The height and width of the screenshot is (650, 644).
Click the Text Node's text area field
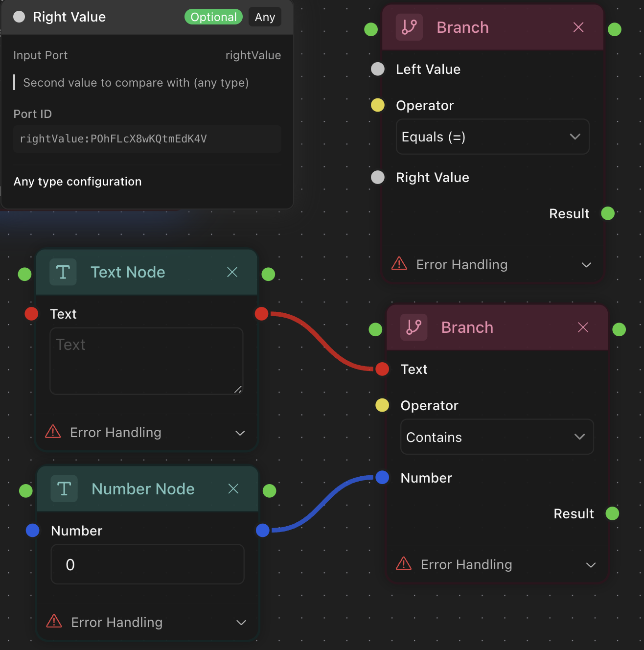point(146,361)
